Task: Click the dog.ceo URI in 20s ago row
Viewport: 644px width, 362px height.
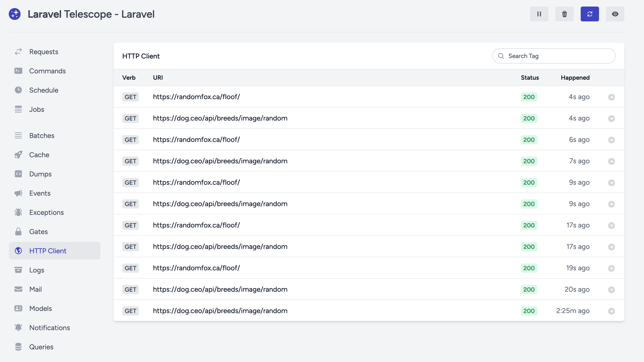Action: (220, 290)
